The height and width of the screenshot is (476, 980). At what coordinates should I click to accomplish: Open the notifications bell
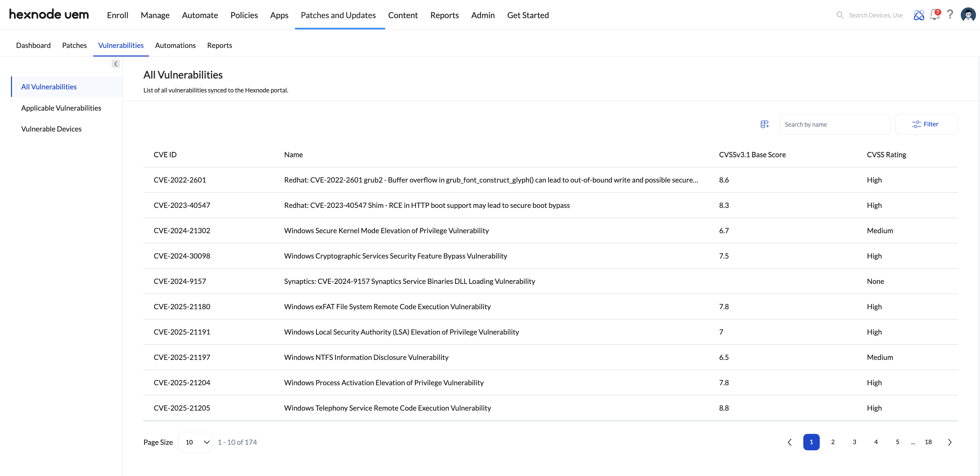click(x=935, y=14)
